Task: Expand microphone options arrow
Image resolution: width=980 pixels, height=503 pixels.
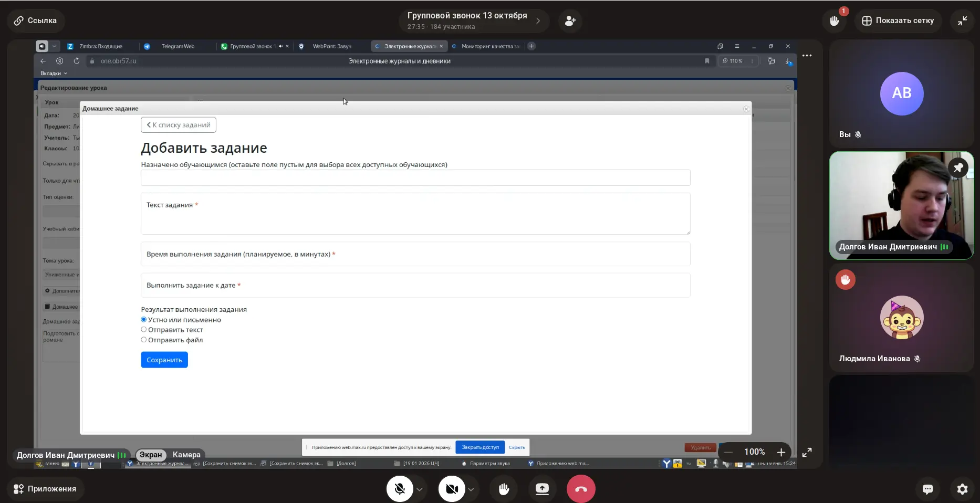Action: [x=420, y=489]
